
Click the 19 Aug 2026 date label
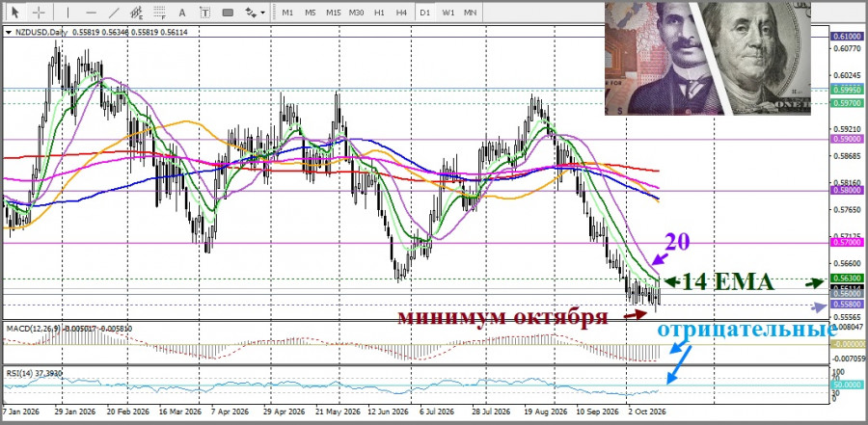coord(548,412)
